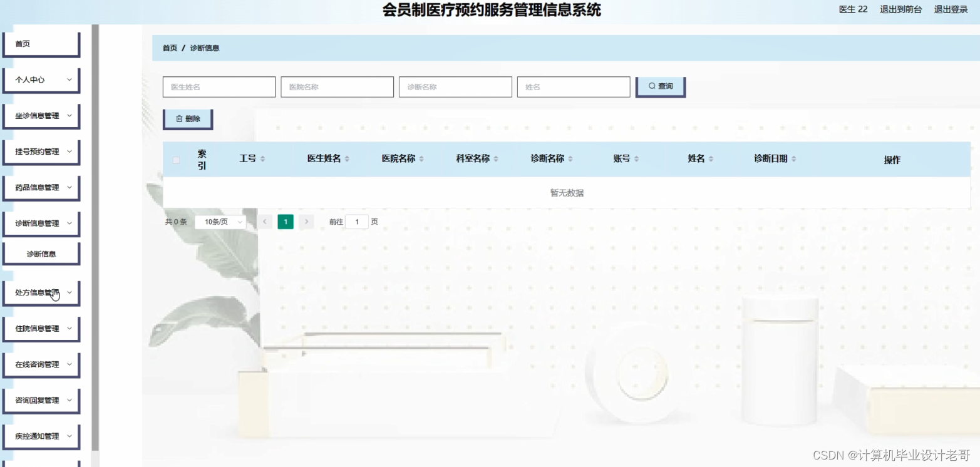Sort by 工号 column arrows
Viewport: 980px width, 467px height.
coord(262,159)
